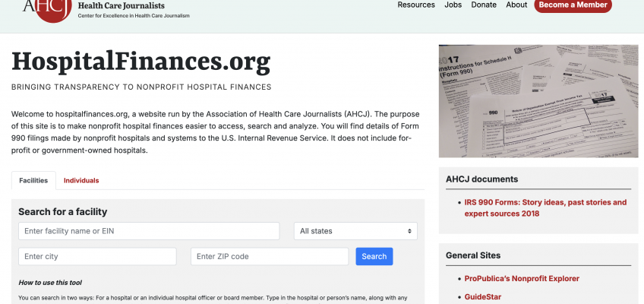
Task: Open ProPublica's Nonprofit Explorer link
Action: (522, 278)
